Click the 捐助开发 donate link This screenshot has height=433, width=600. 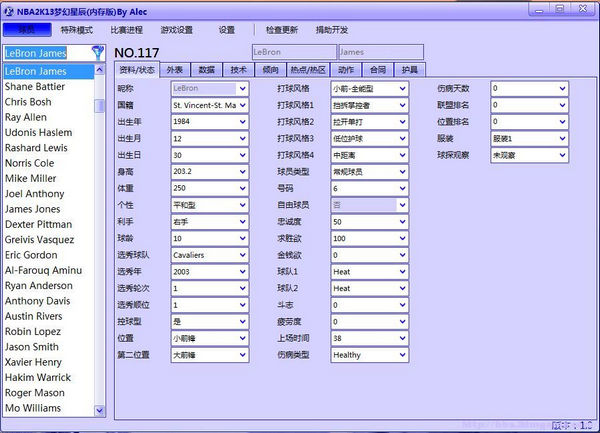(332, 30)
